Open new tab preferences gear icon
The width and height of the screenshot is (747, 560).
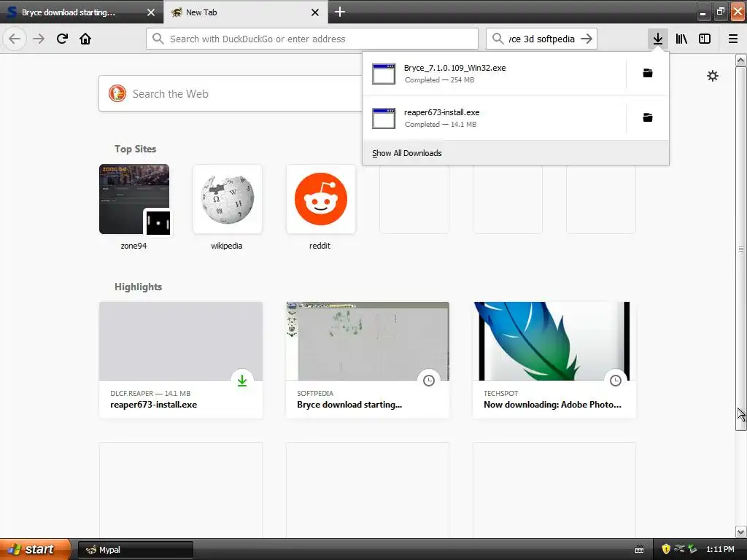(712, 76)
